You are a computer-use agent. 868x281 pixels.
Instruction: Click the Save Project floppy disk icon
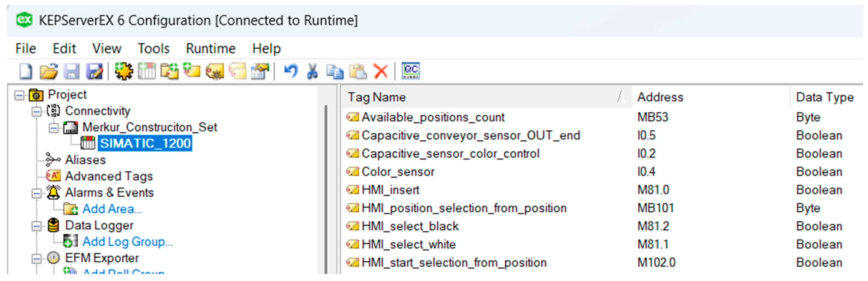[72, 71]
